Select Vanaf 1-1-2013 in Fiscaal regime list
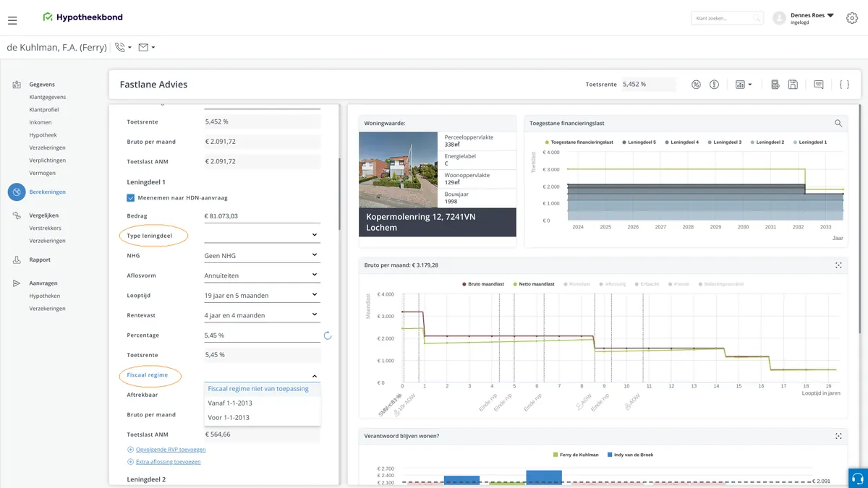The height and width of the screenshot is (488, 868). pyautogui.click(x=263, y=403)
